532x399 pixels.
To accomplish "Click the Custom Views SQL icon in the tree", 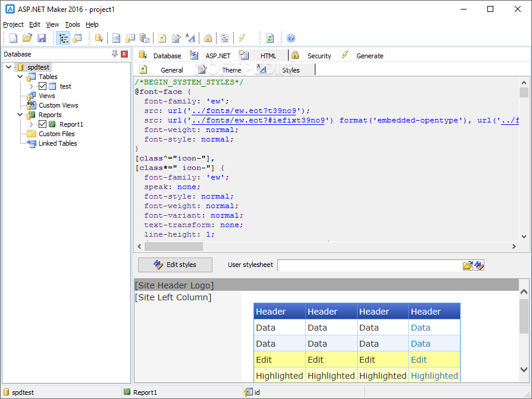I will pos(32,105).
